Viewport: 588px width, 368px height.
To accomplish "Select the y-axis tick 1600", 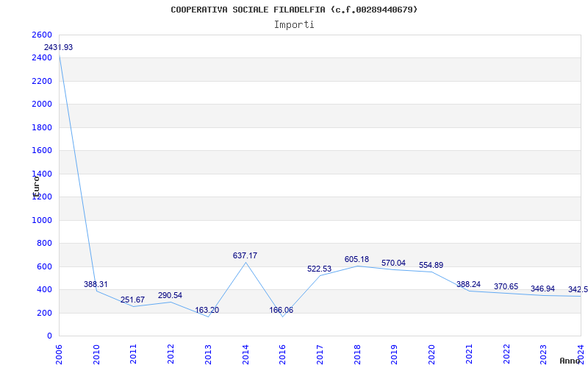I will [42, 151].
